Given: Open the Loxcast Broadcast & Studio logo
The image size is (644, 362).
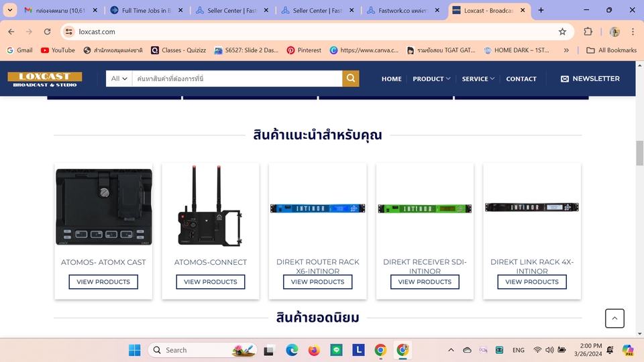Looking at the screenshot, I should [x=45, y=79].
